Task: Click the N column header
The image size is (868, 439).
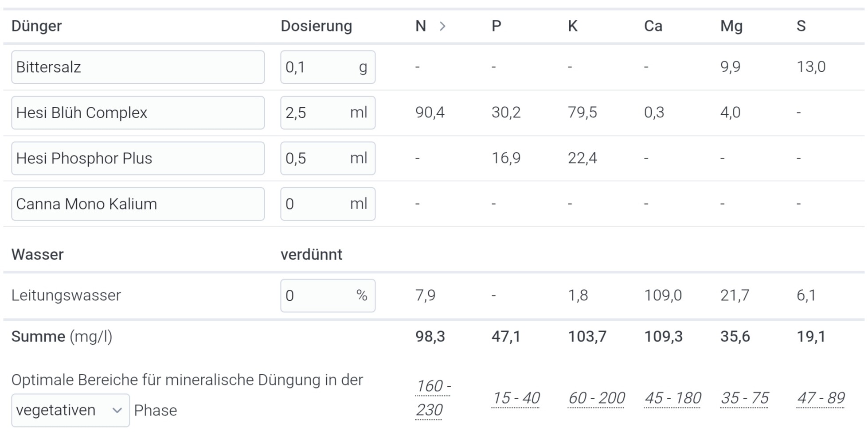Action: click(x=420, y=26)
